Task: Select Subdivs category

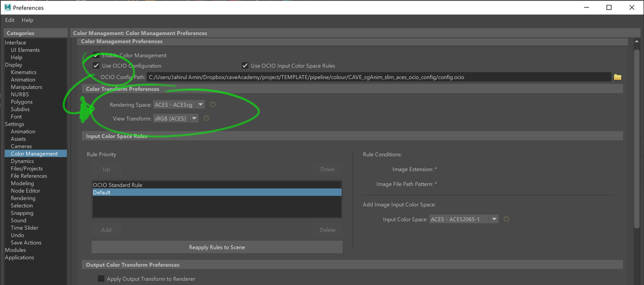Action: (20, 109)
